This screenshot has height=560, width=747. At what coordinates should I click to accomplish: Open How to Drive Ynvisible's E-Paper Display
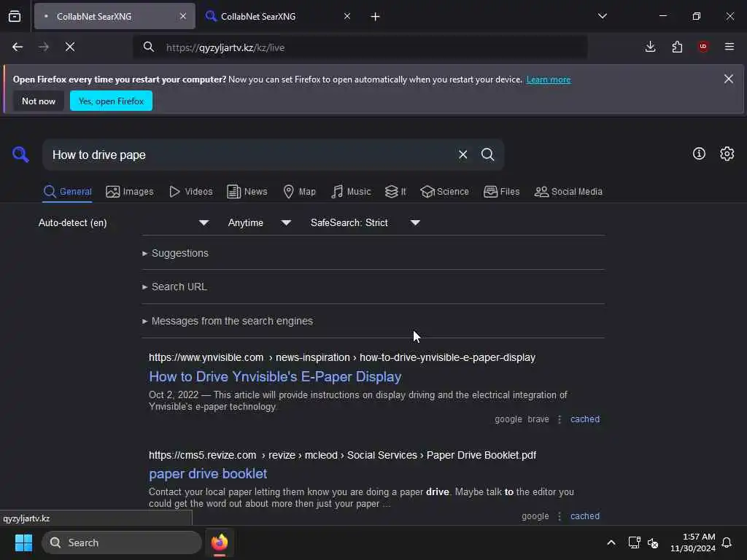(x=275, y=377)
